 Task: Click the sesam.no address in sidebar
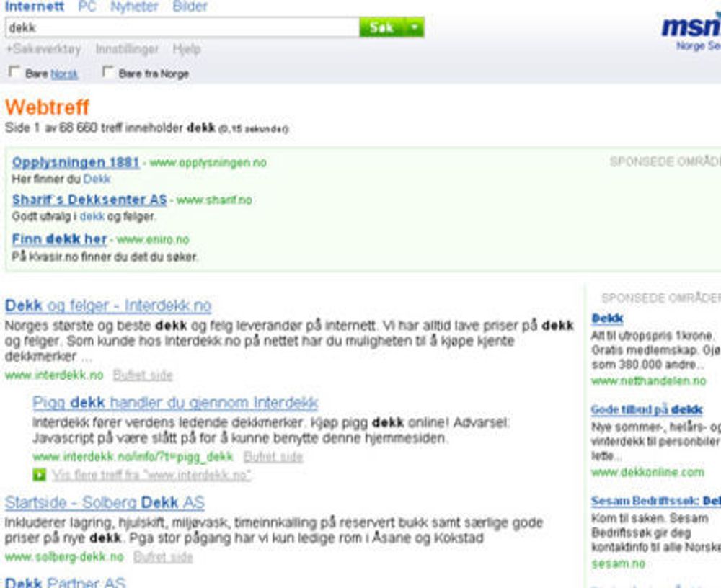pyautogui.click(x=619, y=563)
